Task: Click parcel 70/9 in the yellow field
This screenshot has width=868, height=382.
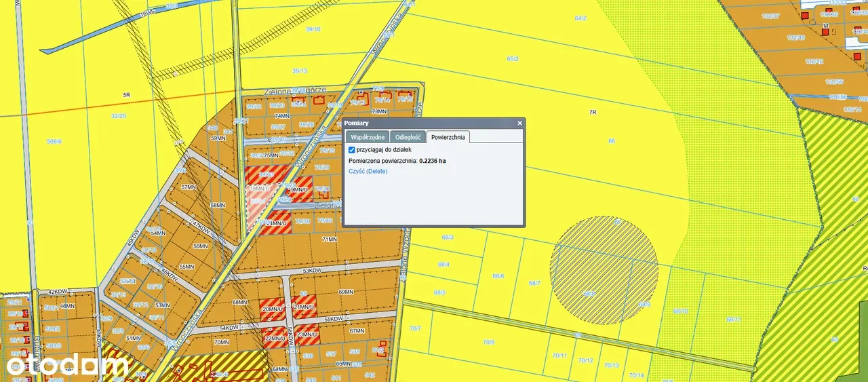Action: tap(488, 342)
